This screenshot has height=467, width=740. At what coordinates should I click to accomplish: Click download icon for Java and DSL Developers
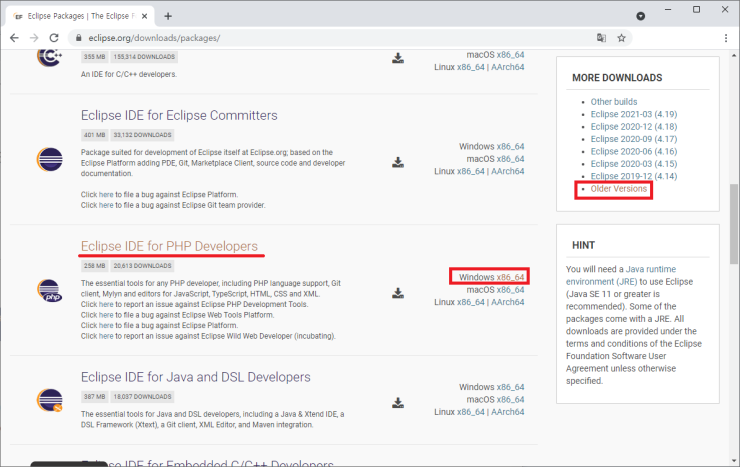pos(397,403)
